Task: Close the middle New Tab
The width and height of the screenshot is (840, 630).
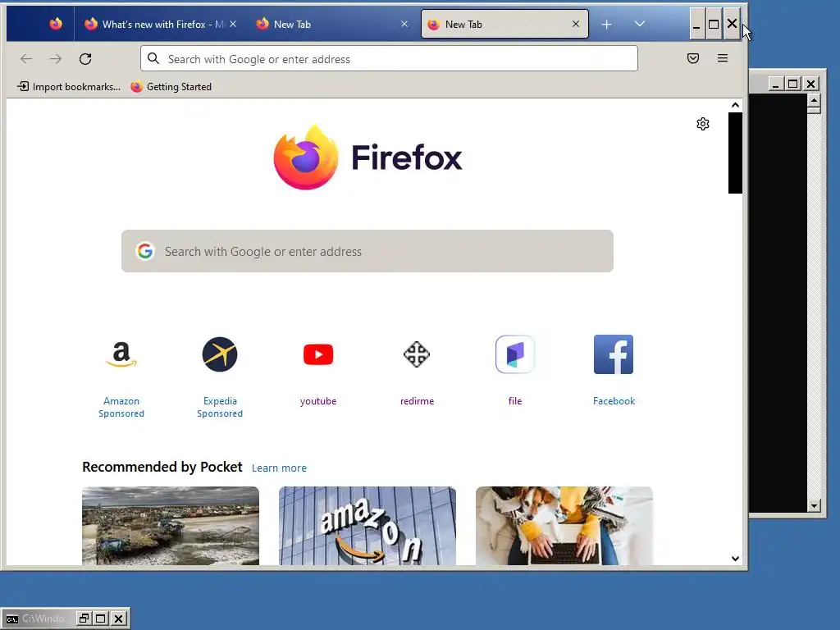Action: click(404, 24)
